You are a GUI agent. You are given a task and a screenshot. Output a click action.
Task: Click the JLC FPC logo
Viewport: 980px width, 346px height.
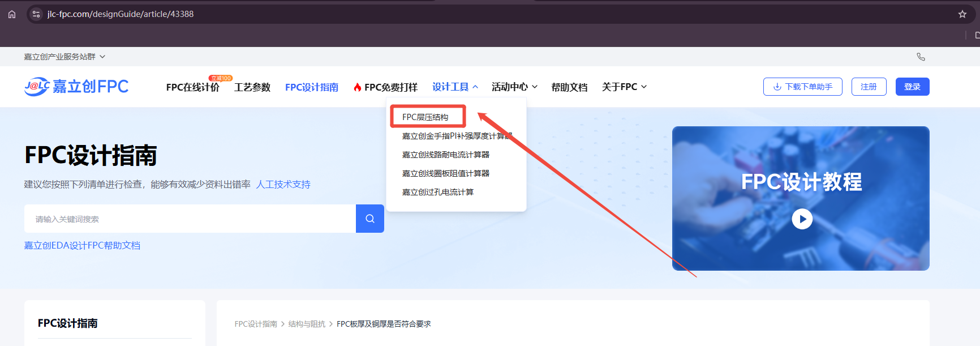(x=76, y=87)
